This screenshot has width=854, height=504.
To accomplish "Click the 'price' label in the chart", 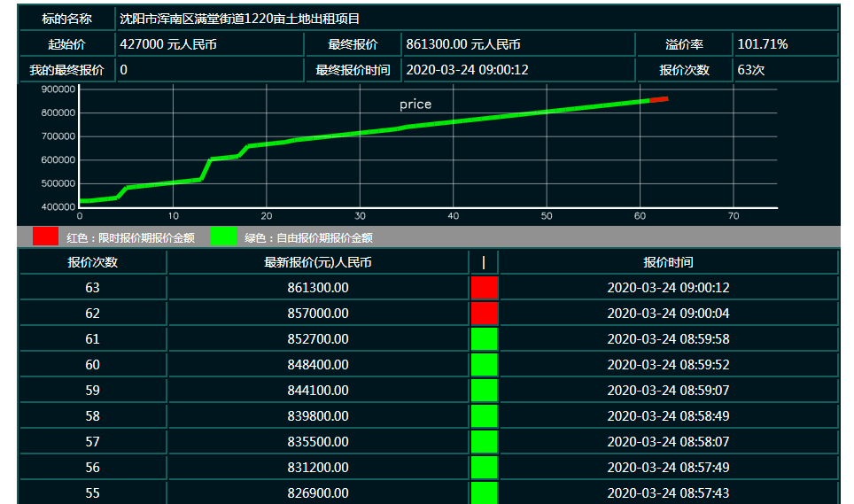I will [415, 105].
